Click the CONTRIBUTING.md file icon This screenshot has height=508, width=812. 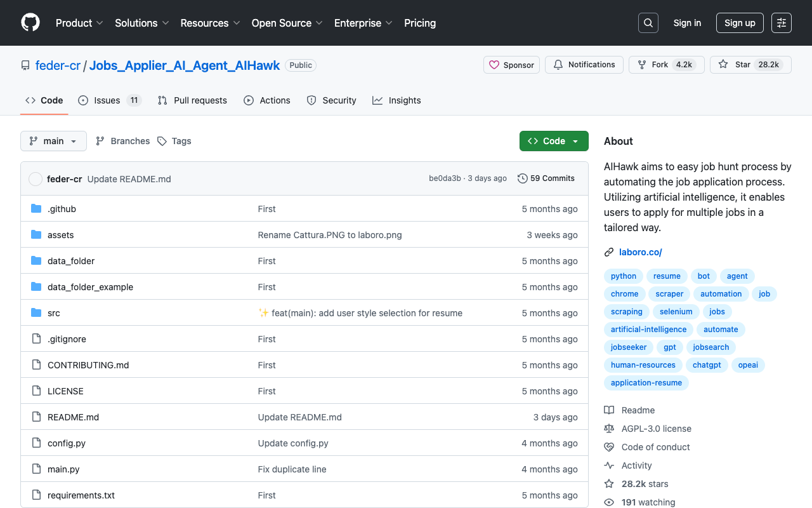tap(36, 365)
